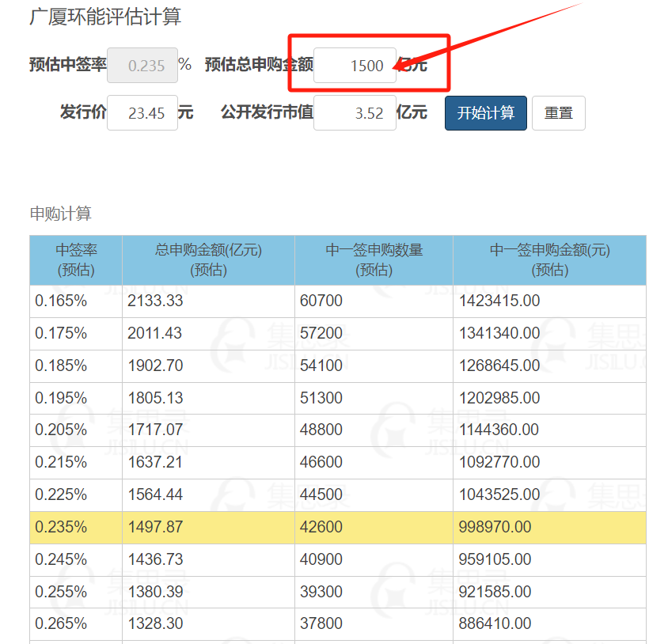This screenshot has width=649, height=644.
Task: Select the 0.185% rate cell
Action: [x=76, y=366]
